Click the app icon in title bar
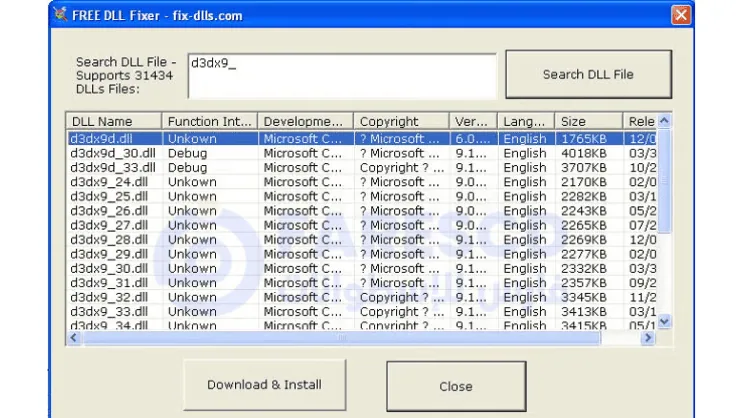 click(x=61, y=15)
